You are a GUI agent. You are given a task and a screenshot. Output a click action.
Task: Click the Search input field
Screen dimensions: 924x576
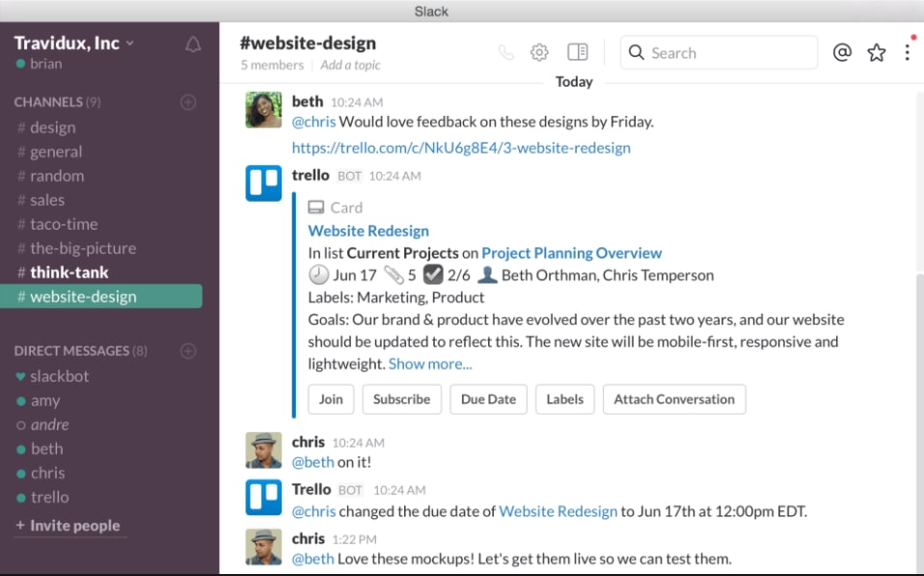(719, 52)
